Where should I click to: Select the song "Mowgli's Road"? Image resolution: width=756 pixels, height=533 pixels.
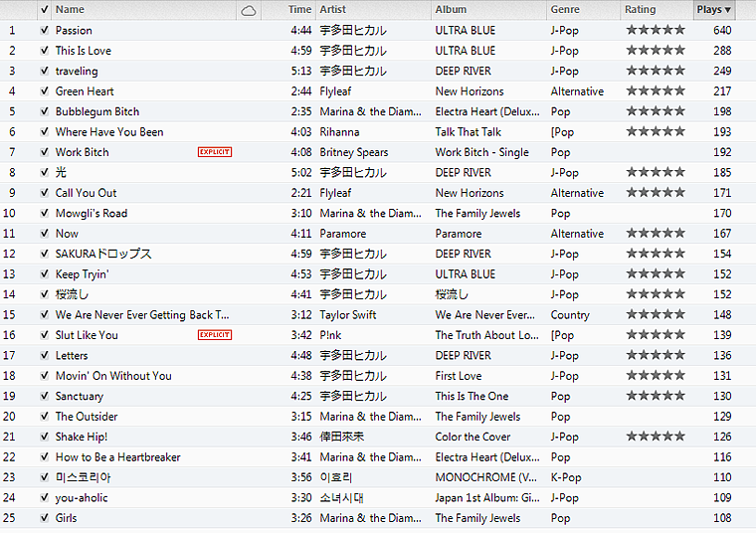(x=92, y=213)
